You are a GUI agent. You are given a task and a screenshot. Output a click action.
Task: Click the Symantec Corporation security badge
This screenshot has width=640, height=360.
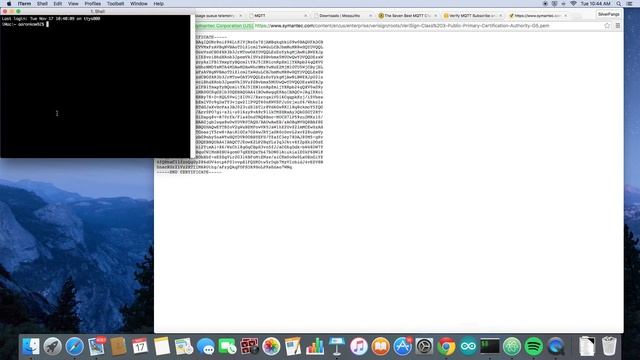pyautogui.click(x=224, y=26)
